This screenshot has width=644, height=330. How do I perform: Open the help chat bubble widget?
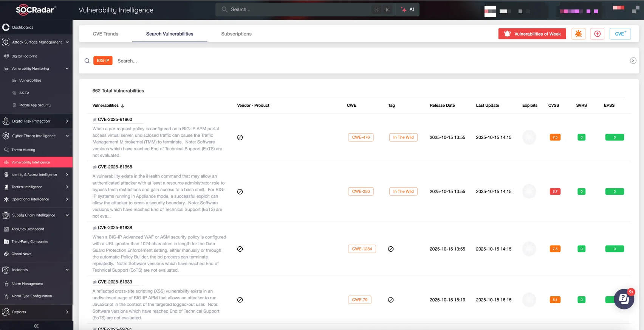[624, 299]
